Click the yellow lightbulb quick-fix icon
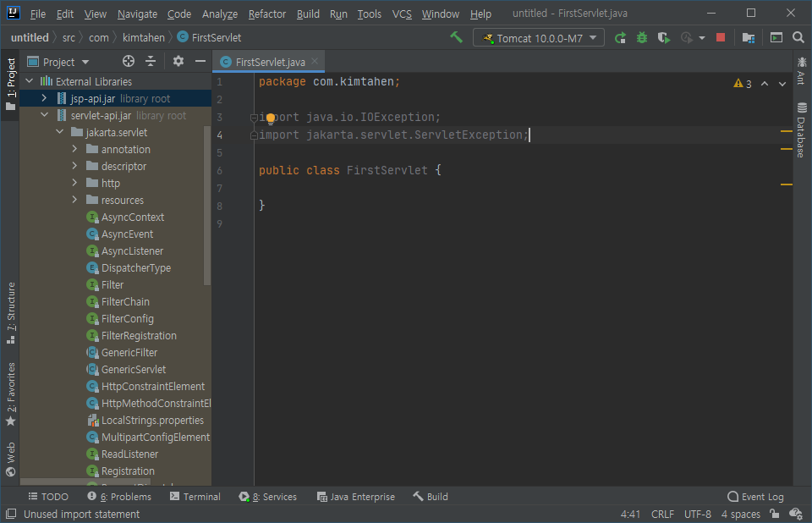The image size is (812, 523). point(271,119)
